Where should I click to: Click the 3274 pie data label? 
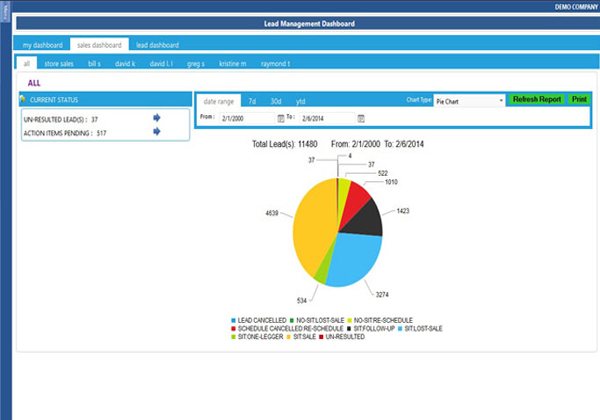pyautogui.click(x=382, y=295)
